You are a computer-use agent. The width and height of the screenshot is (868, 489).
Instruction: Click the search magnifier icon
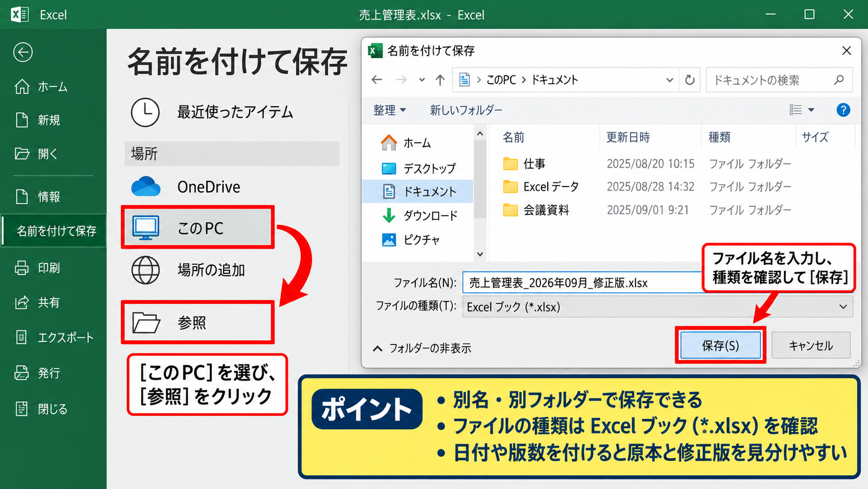(x=839, y=80)
